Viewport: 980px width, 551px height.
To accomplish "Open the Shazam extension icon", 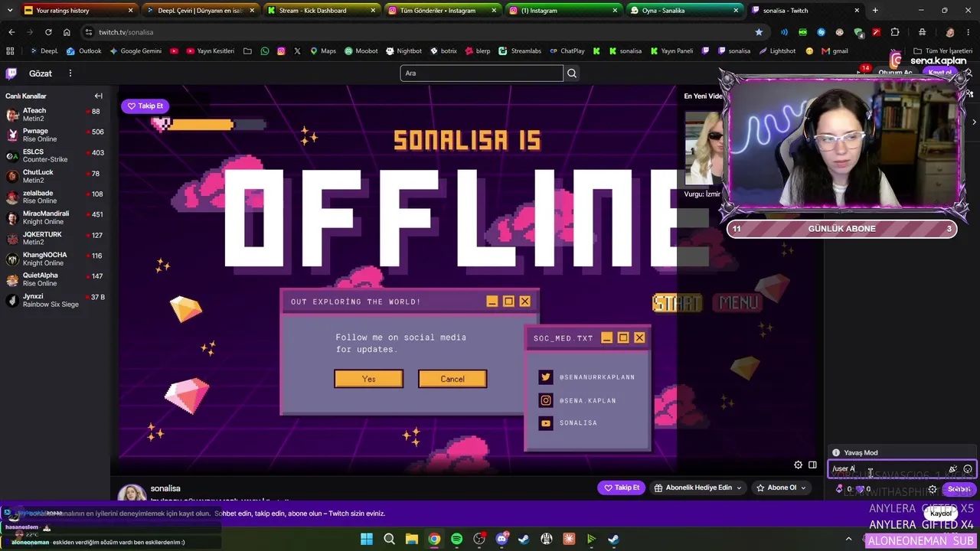I will (821, 32).
